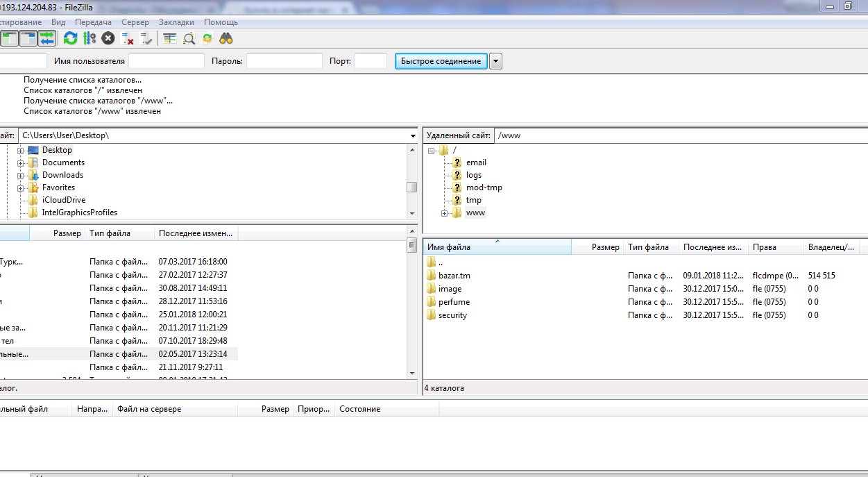Click the security folder icon
This screenshot has width=868, height=477.
[x=431, y=315]
